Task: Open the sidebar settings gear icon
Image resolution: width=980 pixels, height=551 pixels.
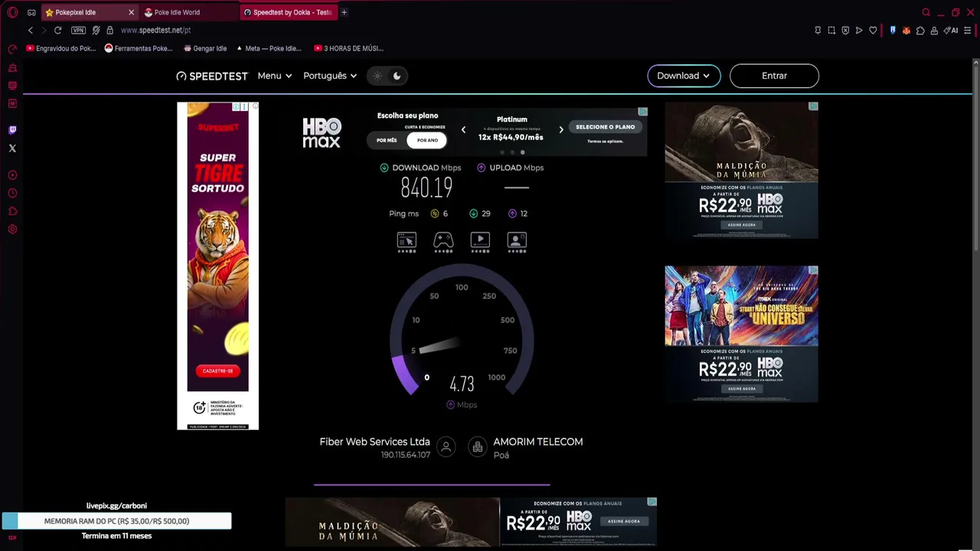Action: point(12,230)
